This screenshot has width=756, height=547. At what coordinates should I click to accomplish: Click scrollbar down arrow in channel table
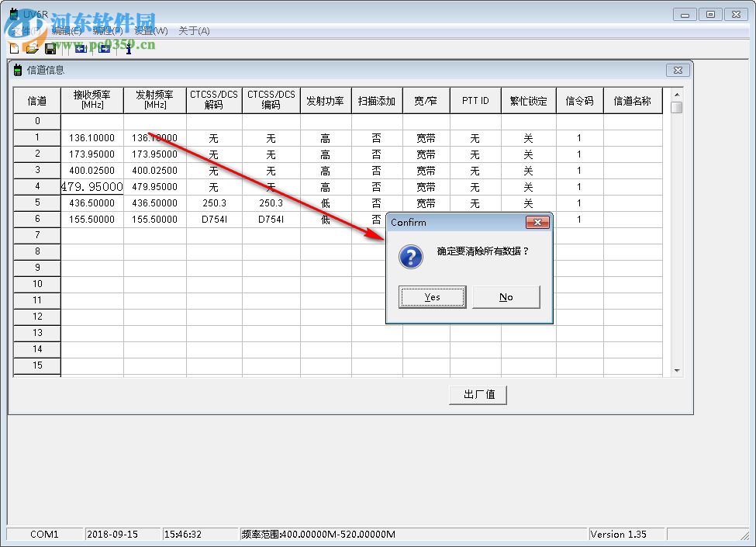pyautogui.click(x=677, y=370)
